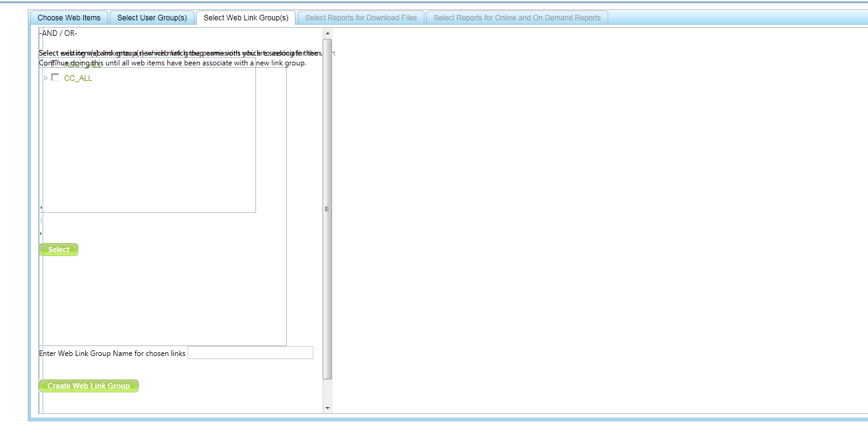Focus the Web Link Group Name field
This screenshot has width=868, height=430.
pyautogui.click(x=250, y=353)
